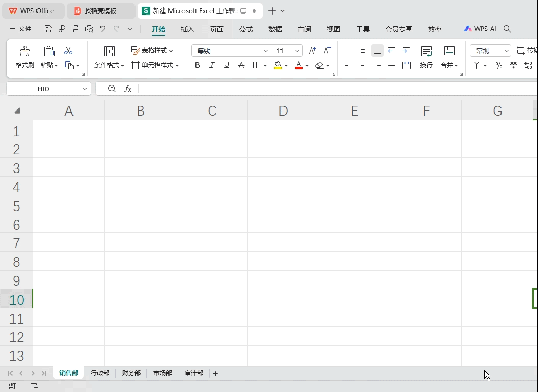The height and width of the screenshot is (392, 538).
Task: Expand Cell Style (单元格样式) dropdown
Action: (x=177, y=65)
